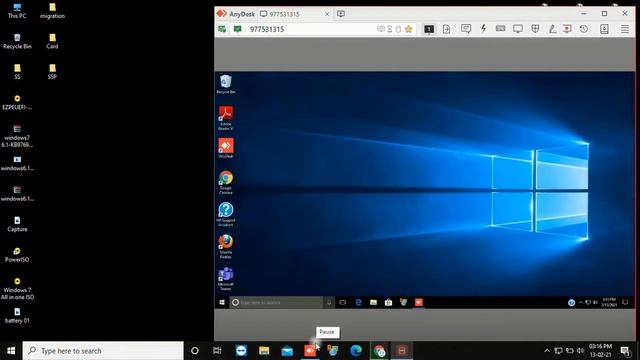Open AnyDesk address book icon
This screenshot has height=360, width=640.
(x=604, y=29)
